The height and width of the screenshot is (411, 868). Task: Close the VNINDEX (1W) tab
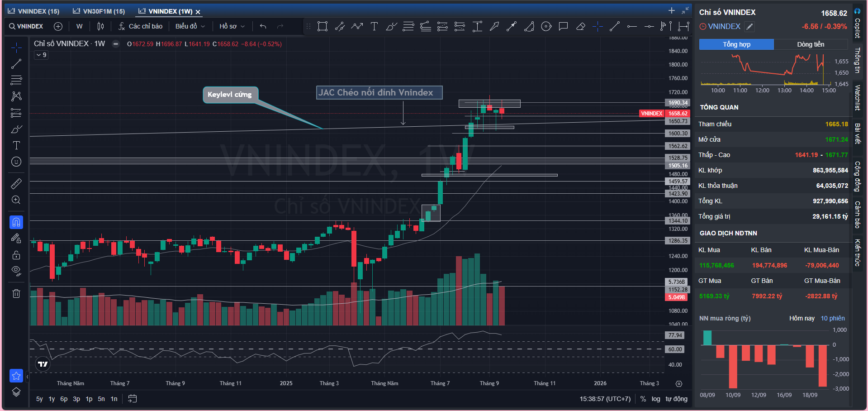(x=198, y=12)
